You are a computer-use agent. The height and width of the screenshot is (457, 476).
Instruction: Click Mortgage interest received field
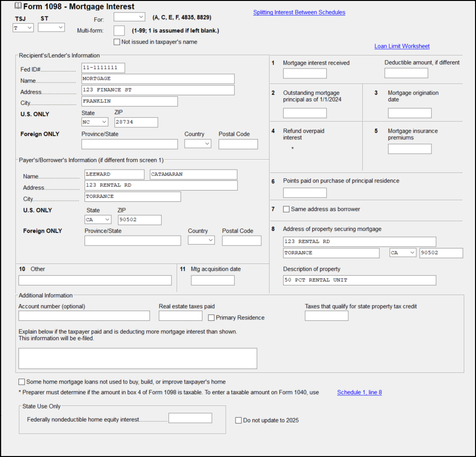305,73
